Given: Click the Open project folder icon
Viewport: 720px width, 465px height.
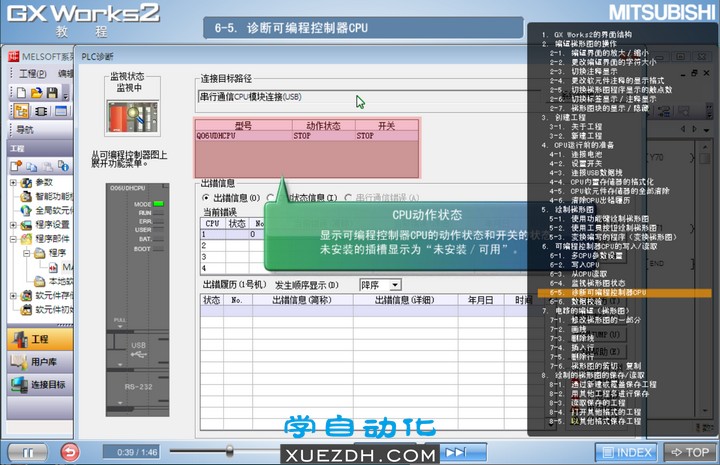Looking at the screenshot, I should point(36,93).
